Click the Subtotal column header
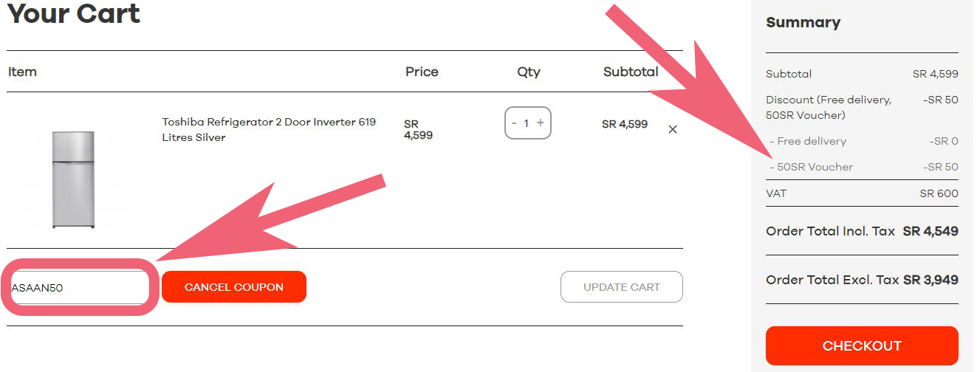980x372 pixels. tap(630, 72)
